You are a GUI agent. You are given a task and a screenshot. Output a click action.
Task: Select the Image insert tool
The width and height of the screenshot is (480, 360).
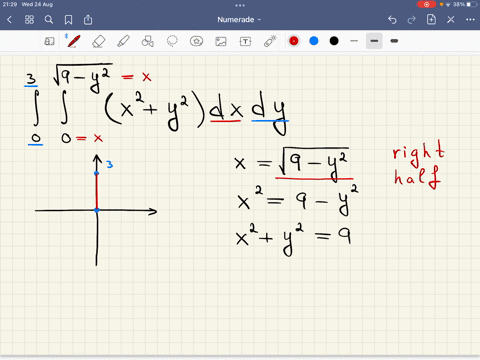click(221, 41)
